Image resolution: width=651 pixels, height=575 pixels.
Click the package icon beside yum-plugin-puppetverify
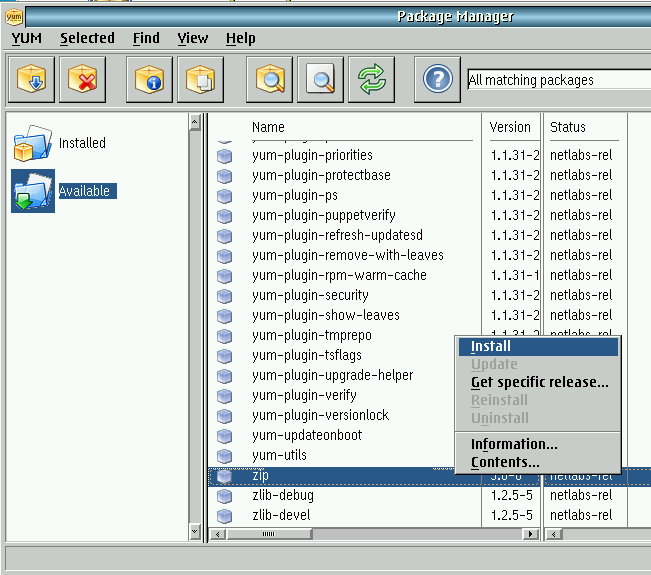[225, 216]
